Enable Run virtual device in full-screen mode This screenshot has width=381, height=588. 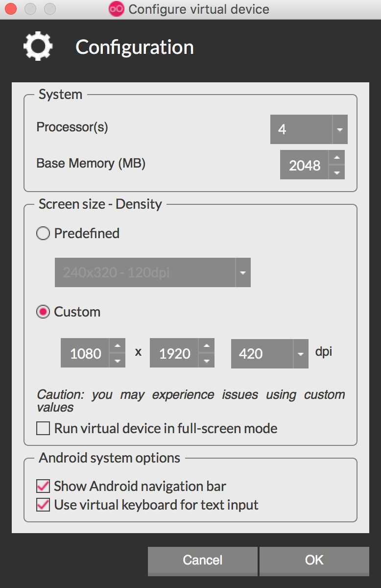43,429
